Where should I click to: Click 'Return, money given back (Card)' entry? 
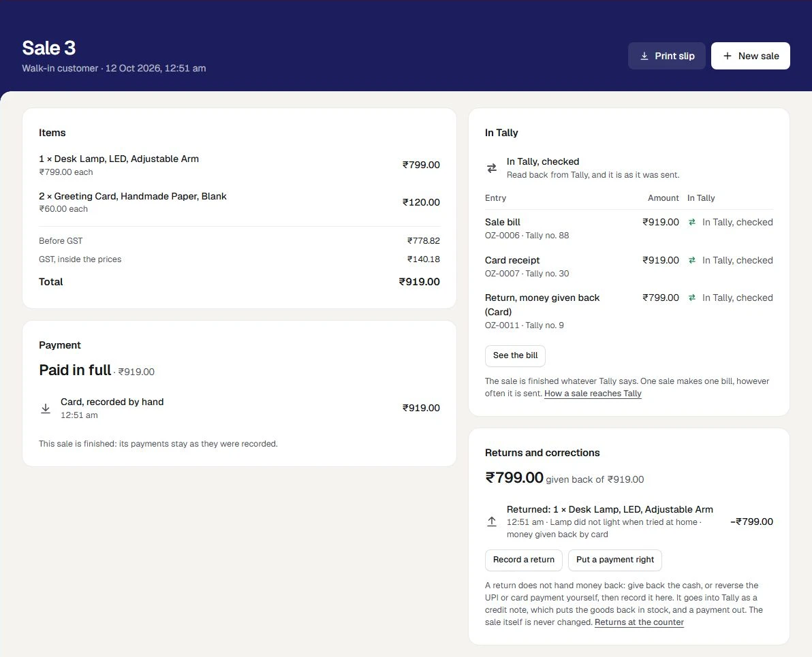(542, 305)
